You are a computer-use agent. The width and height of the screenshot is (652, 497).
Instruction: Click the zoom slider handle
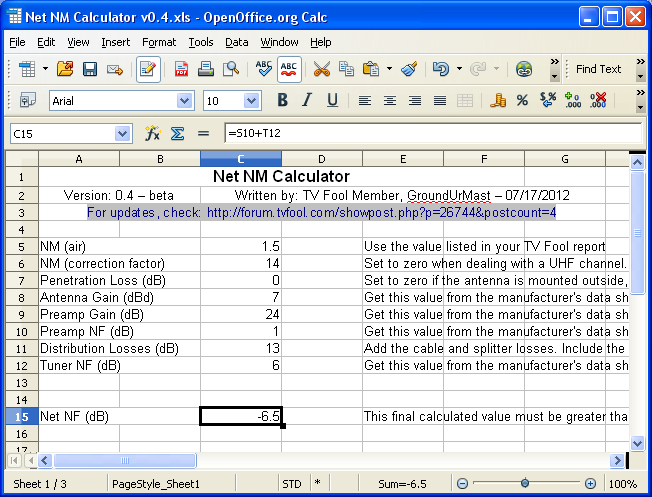[524, 483]
